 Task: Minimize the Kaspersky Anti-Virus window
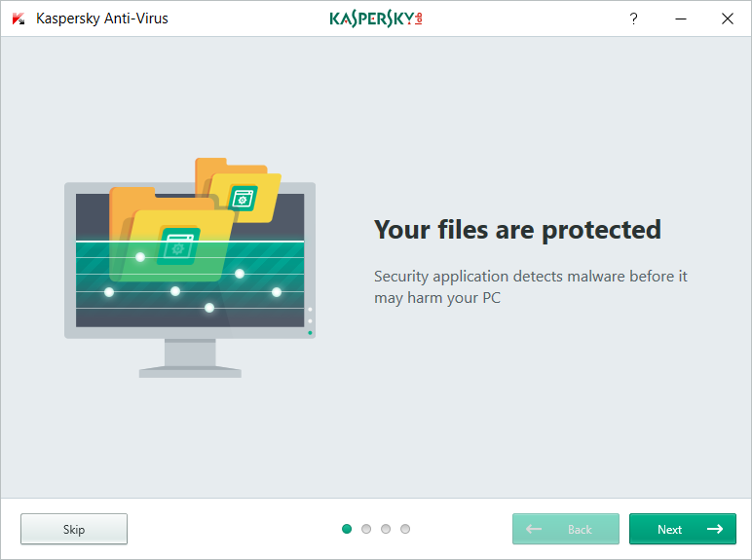pyautogui.click(x=681, y=19)
